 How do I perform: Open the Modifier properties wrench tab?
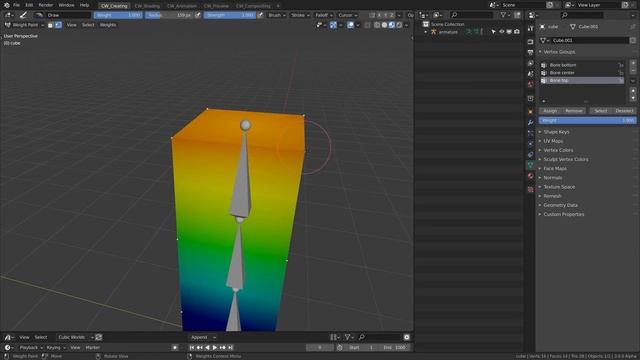tap(530, 123)
